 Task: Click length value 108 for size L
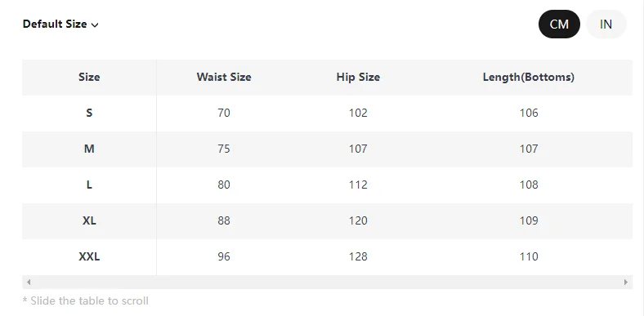[529, 185]
